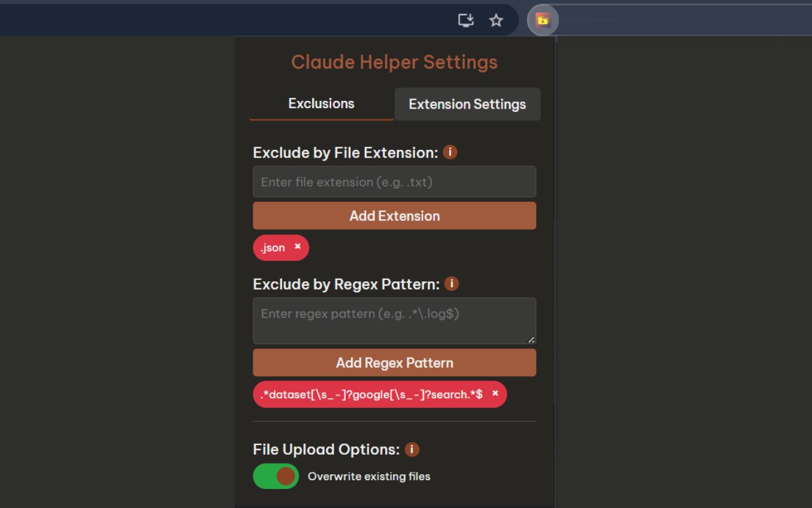The height and width of the screenshot is (508, 812).
Task: Bookmark this page with the star icon
Action: point(496,20)
